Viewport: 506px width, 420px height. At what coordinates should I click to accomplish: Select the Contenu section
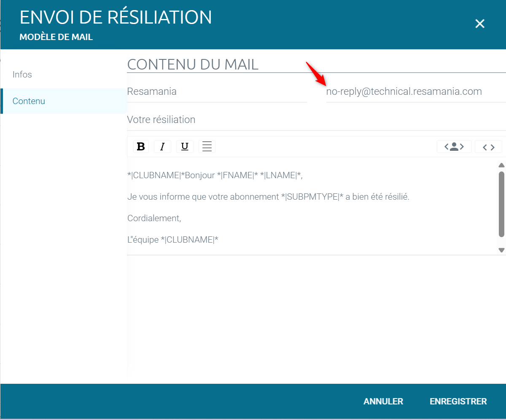[x=29, y=101]
